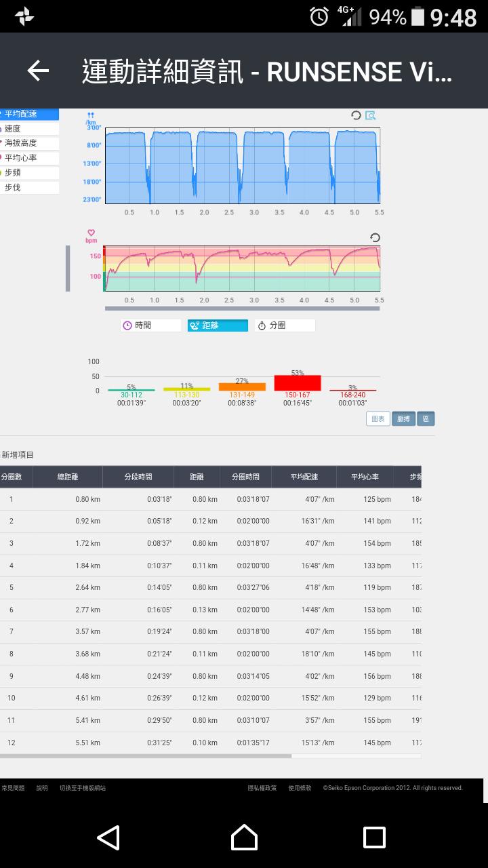
Task: Select 平均配速 graph option
Action: click(29, 114)
